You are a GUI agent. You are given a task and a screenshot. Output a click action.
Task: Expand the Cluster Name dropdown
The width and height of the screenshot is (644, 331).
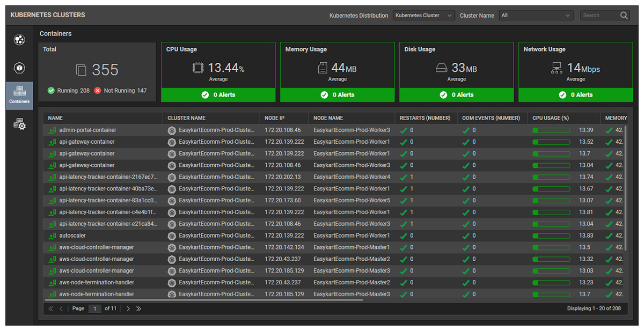(x=536, y=16)
